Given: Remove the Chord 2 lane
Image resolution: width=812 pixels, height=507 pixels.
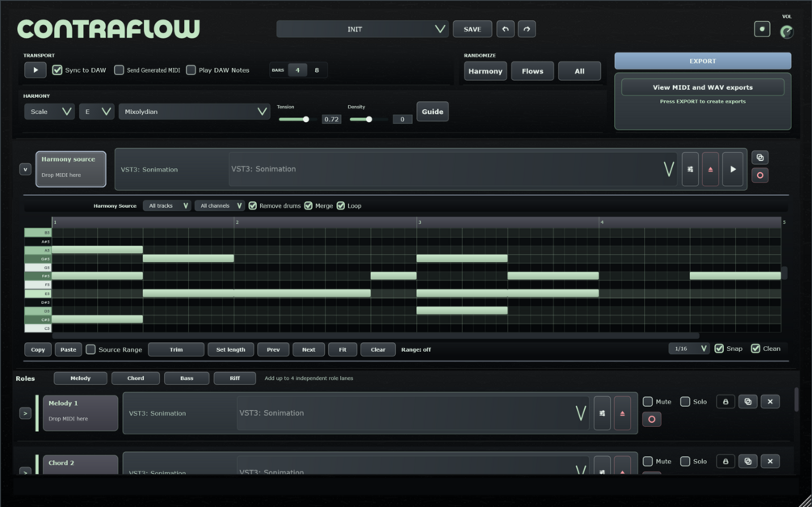Looking at the screenshot, I should coord(770,462).
